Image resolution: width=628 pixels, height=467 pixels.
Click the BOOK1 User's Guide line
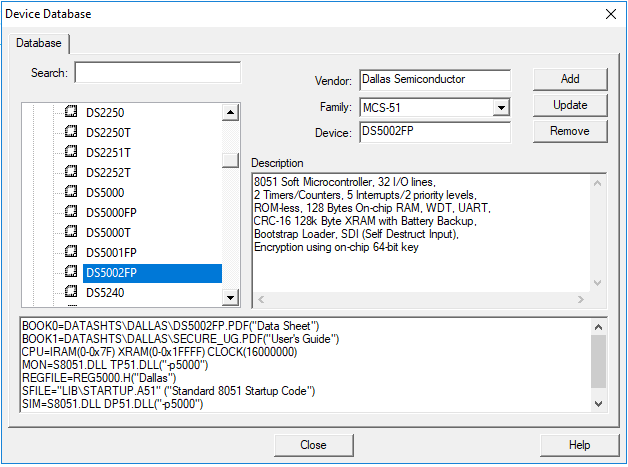181,339
